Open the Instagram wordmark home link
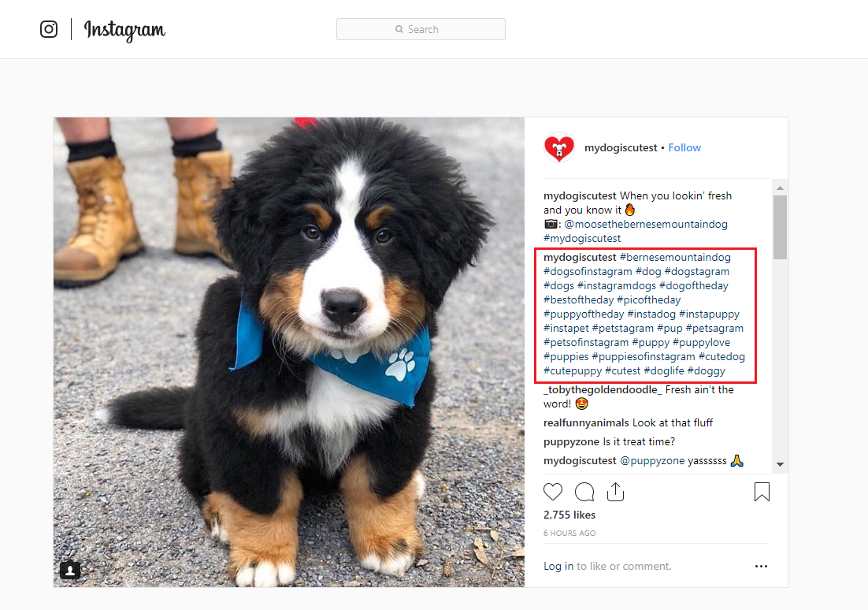Screen dimensions: 868x610 tap(124, 31)
